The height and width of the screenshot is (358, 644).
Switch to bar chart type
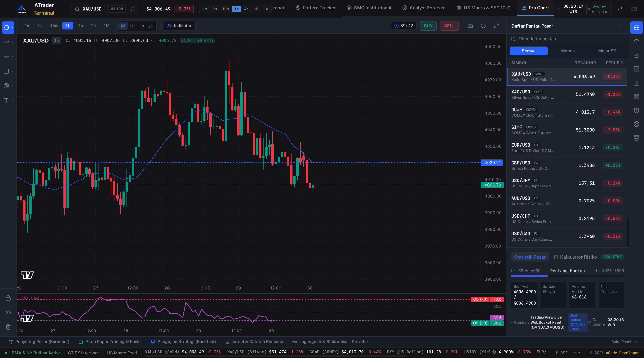click(151, 26)
